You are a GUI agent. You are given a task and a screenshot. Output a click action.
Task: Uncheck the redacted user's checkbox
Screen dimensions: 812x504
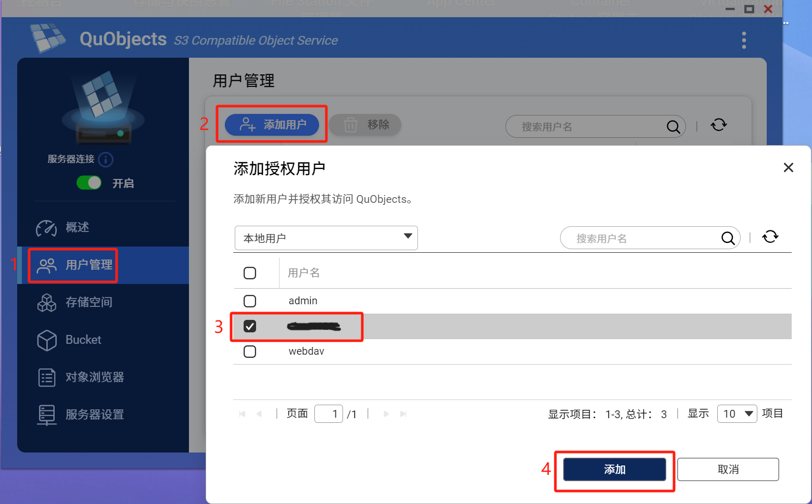(x=250, y=326)
